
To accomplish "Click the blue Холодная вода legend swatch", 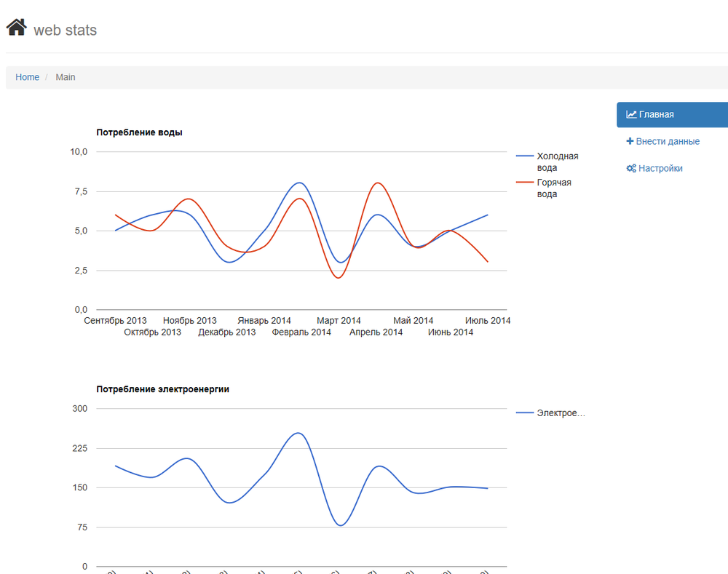I will [x=524, y=156].
